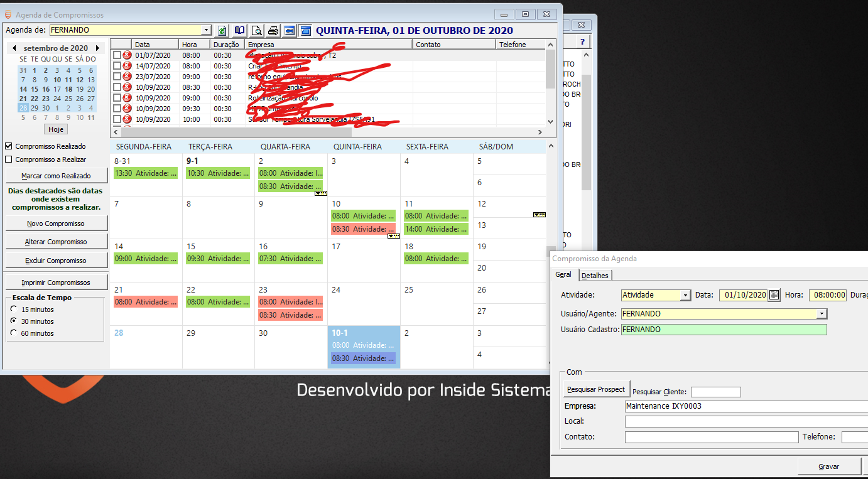Viewport: 868px width, 479px height.
Task: Uncheck the Compromisso Realizado checkbox
Action: (x=9, y=146)
